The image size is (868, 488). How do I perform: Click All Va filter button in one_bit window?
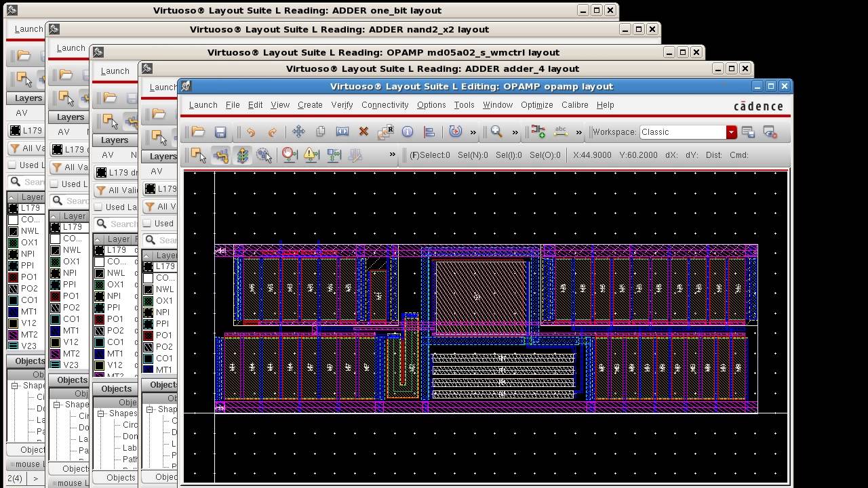pos(27,148)
